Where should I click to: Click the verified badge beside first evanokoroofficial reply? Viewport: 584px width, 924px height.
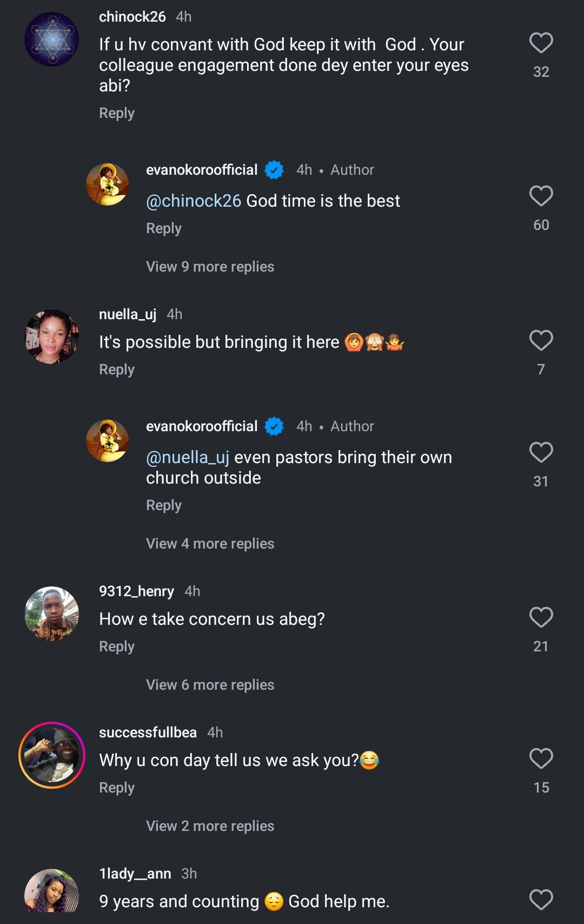tap(274, 170)
